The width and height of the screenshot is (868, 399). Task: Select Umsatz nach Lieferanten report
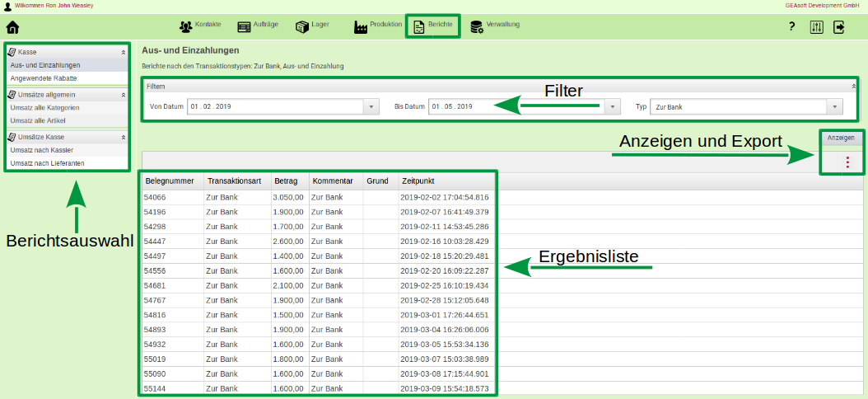(x=47, y=163)
